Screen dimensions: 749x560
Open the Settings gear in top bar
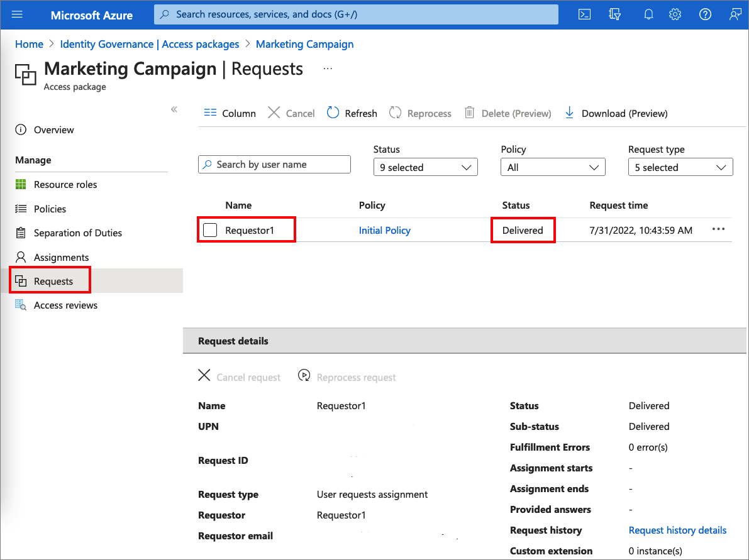tap(675, 14)
